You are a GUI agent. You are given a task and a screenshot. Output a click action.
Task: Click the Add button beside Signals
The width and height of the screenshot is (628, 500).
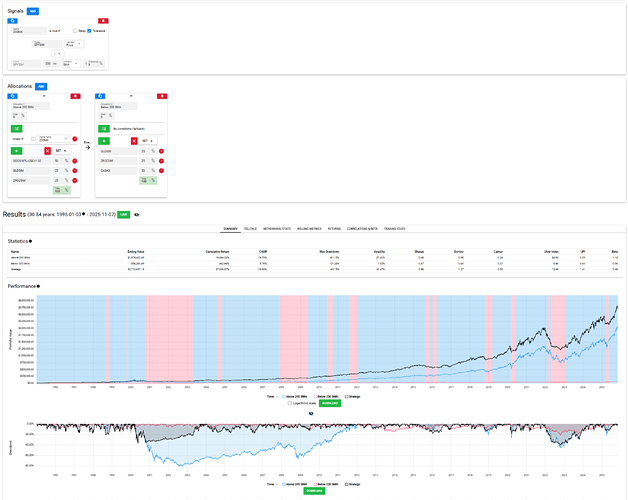click(33, 11)
